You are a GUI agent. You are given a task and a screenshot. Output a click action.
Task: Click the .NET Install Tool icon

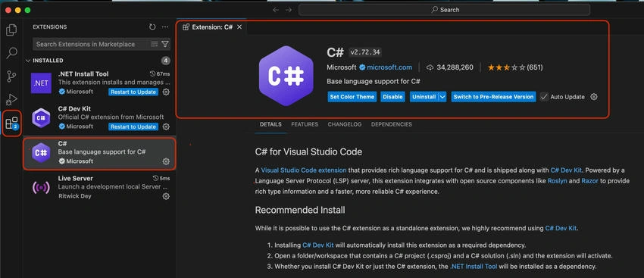pos(41,83)
